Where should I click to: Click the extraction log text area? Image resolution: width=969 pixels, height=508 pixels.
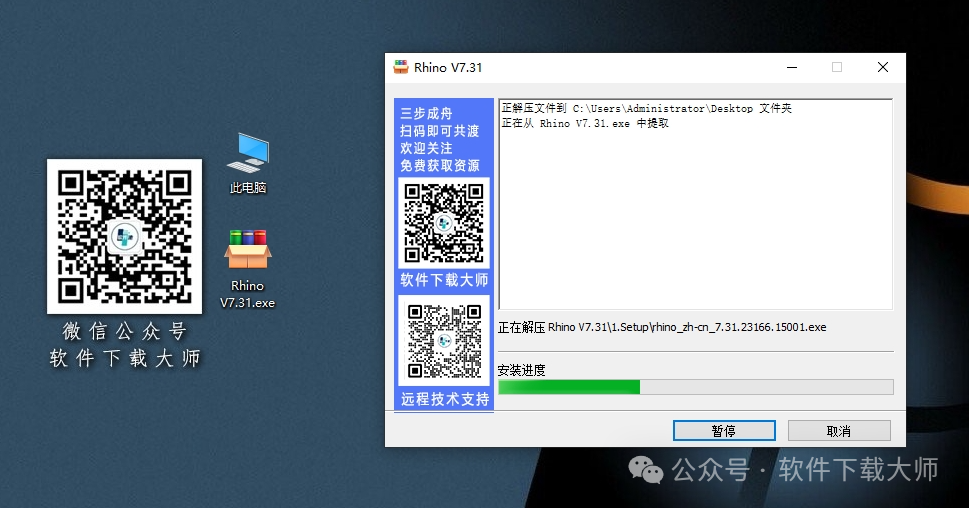coord(695,204)
